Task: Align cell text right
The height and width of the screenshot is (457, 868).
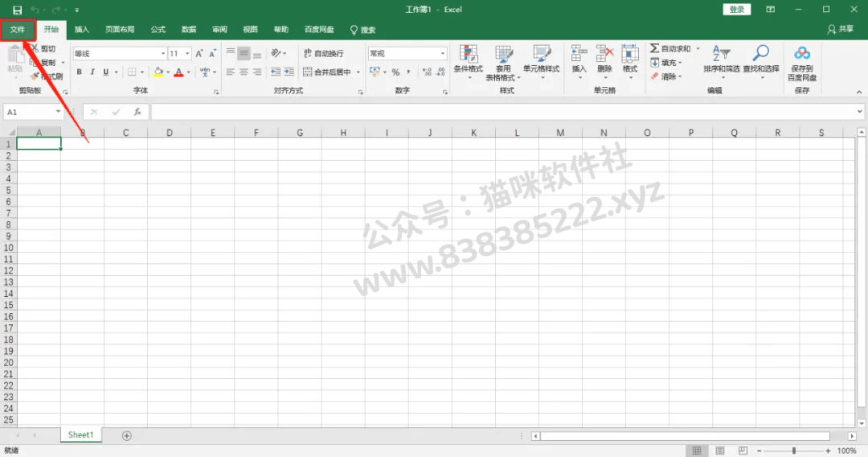Action: point(257,72)
